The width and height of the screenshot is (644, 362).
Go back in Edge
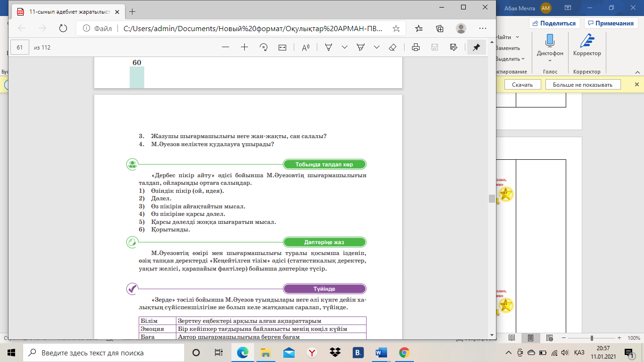pyautogui.click(x=22, y=28)
